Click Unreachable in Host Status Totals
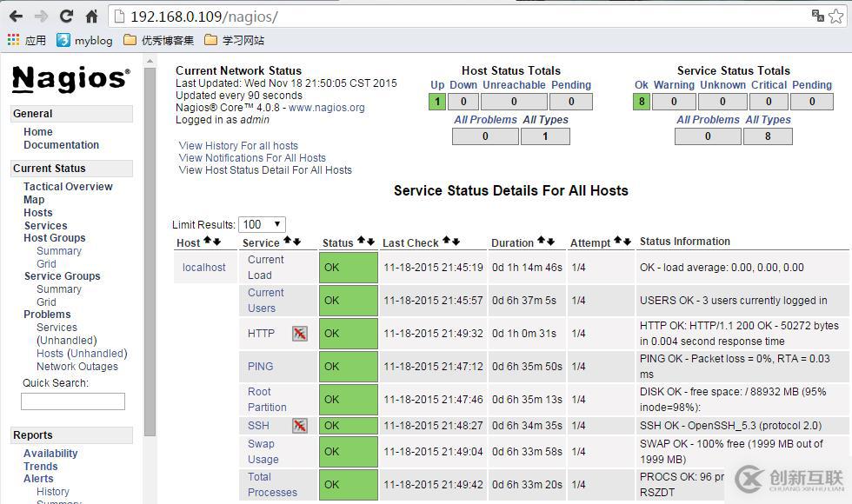The height and width of the screenshot is (504, 852). pos(514,85)
